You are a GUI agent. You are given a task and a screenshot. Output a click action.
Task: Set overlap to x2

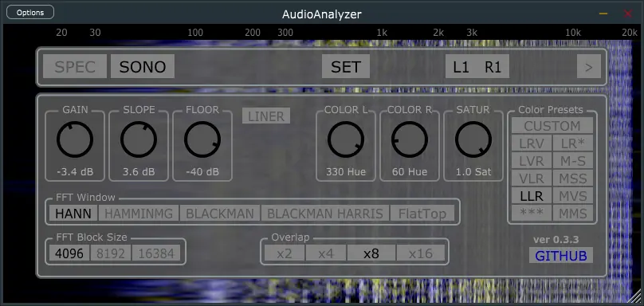(x=285, y=253)
